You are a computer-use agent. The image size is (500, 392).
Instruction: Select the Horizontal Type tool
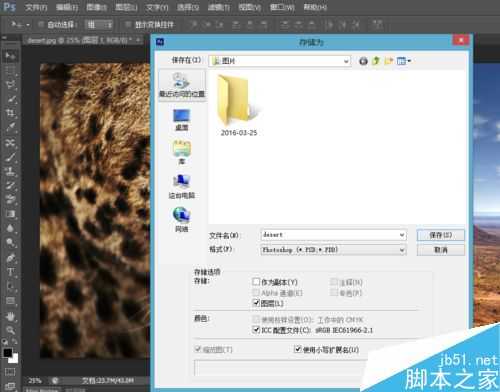coord(10,272)
